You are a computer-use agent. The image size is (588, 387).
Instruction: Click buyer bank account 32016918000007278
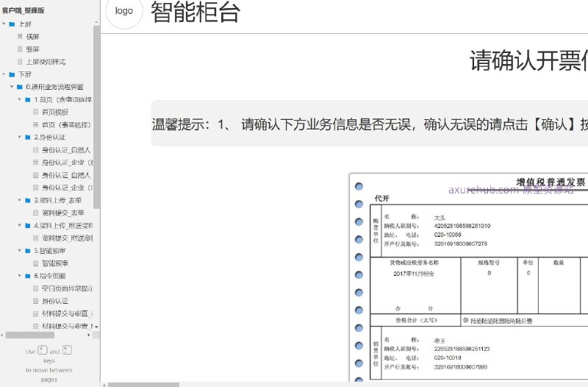(x=461, y=244)
